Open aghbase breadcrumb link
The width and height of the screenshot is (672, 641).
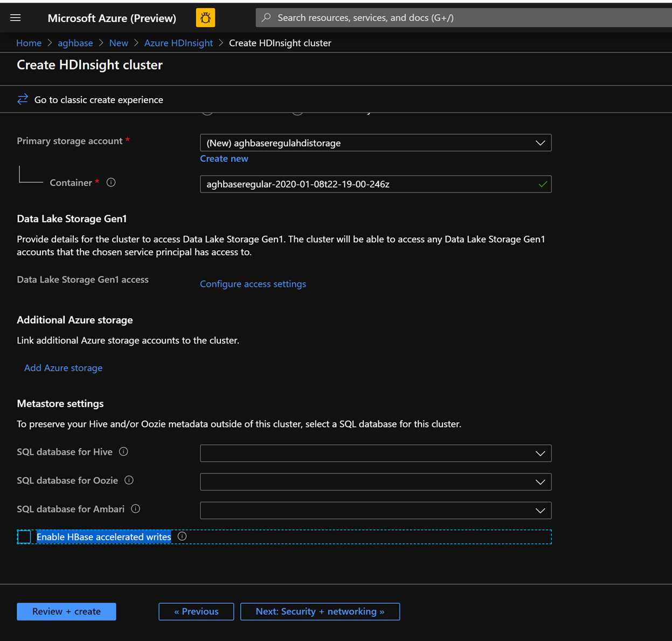75,43
